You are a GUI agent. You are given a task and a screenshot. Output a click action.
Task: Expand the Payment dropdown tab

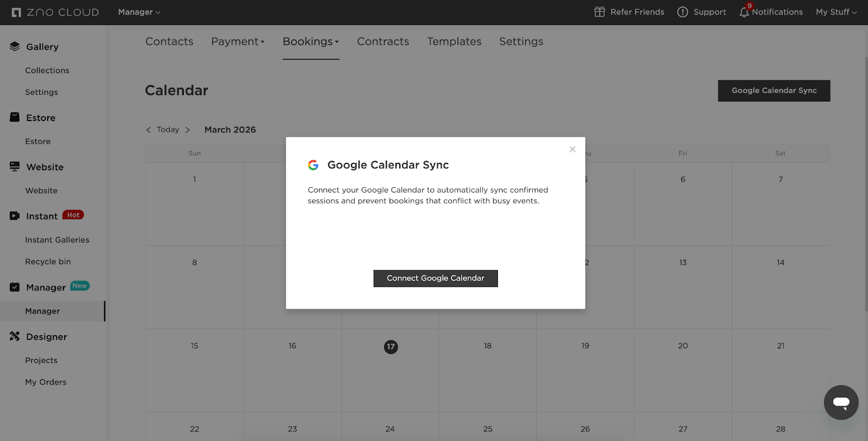pos(238,42)
